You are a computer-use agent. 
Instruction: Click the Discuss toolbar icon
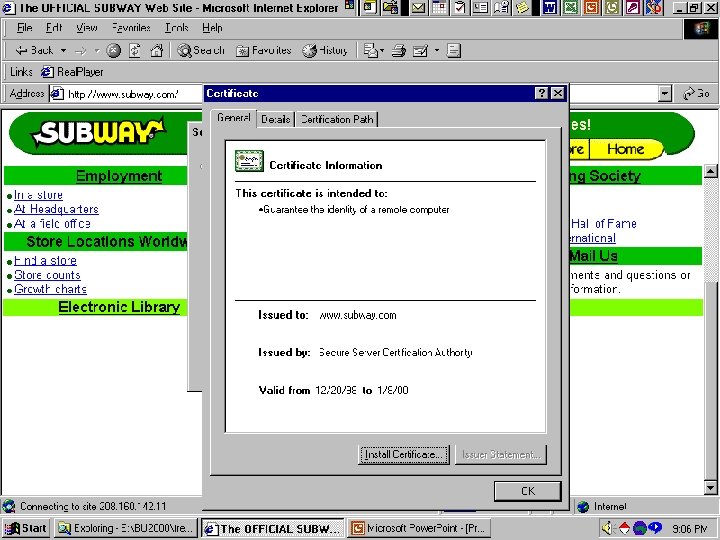(453, 51)
